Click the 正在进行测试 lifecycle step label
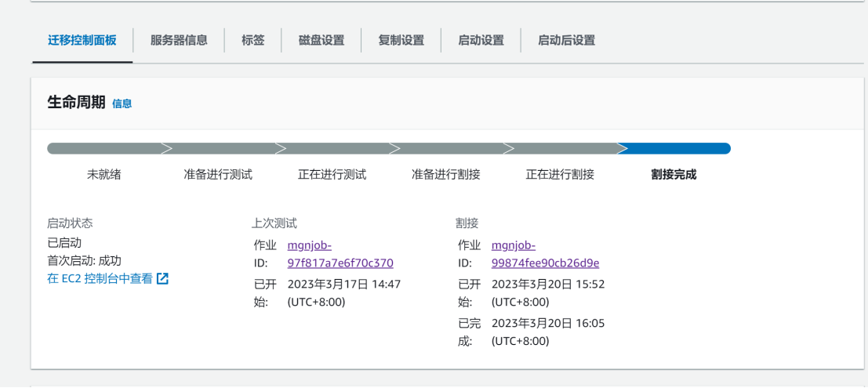This screenshot has height=388, width=868. [332, 175]
